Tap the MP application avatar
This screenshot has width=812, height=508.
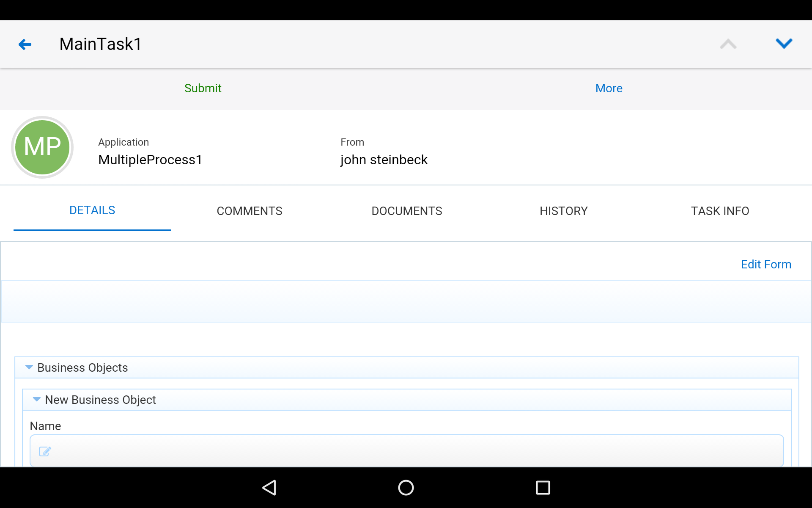pos(42,147)
